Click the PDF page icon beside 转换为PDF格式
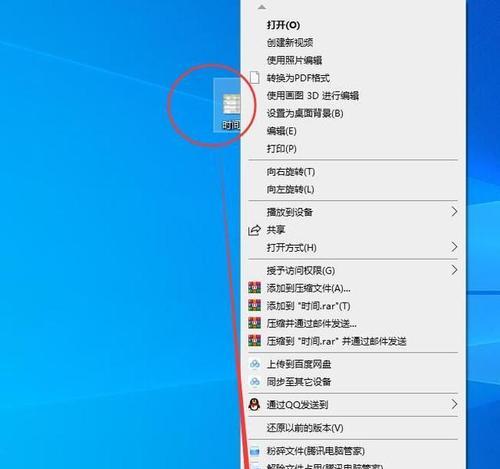Screen dimensions: 500x469 255,78
